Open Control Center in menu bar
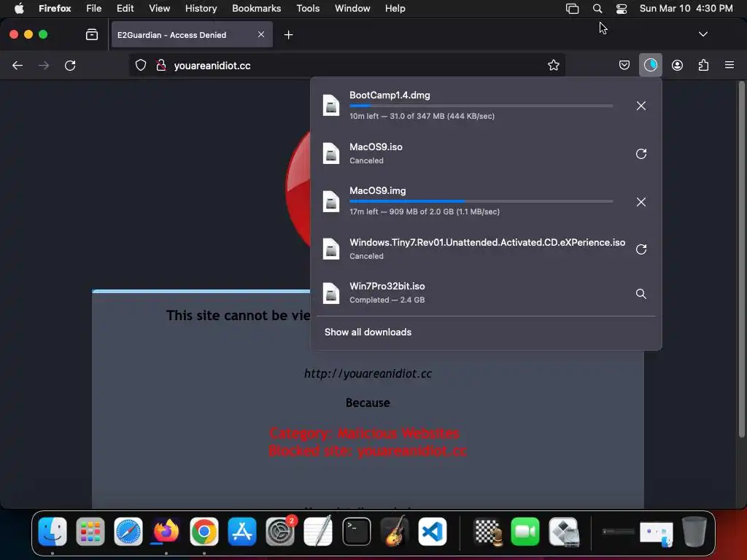This screenshot has width=747, height=560. click(622, 9)
